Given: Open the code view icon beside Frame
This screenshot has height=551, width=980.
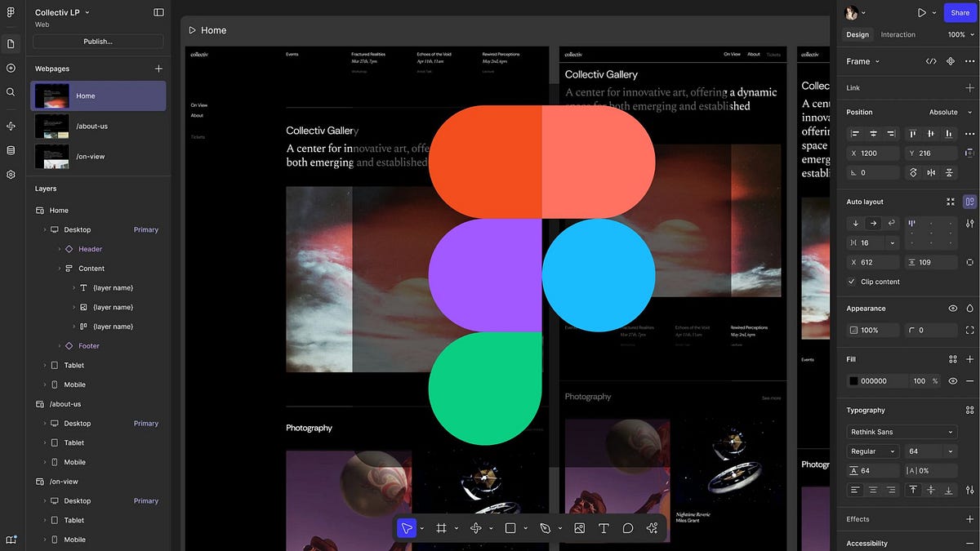Looking at the screenshot, I should coord(931,61).
